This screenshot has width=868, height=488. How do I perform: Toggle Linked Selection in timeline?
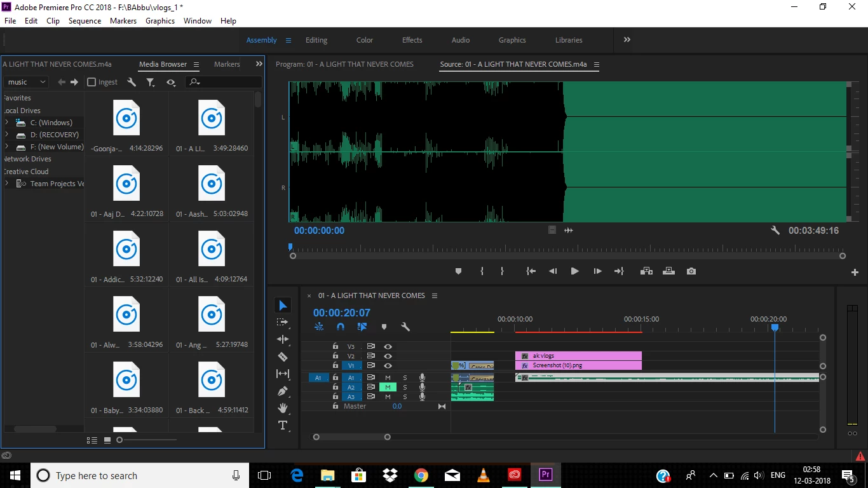pyautogui.click(x=362, y=327)
